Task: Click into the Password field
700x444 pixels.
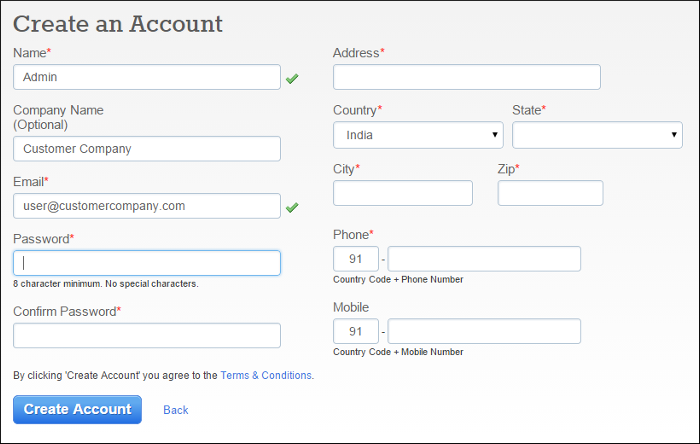Action: click(x=147, y=263)
